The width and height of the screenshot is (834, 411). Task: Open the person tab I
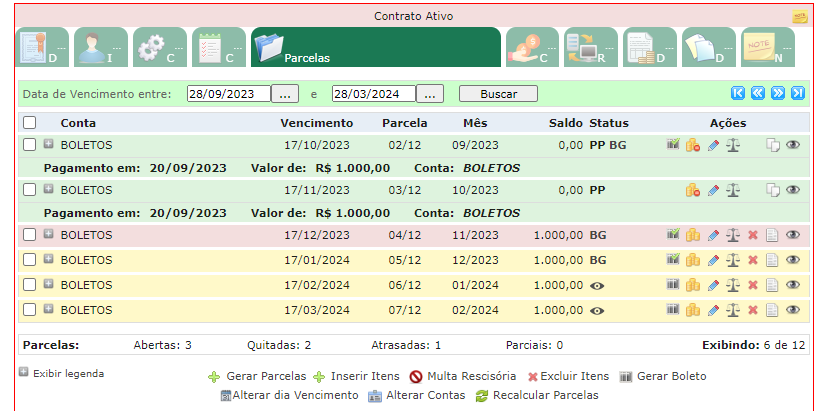click(x=101, y=47)
